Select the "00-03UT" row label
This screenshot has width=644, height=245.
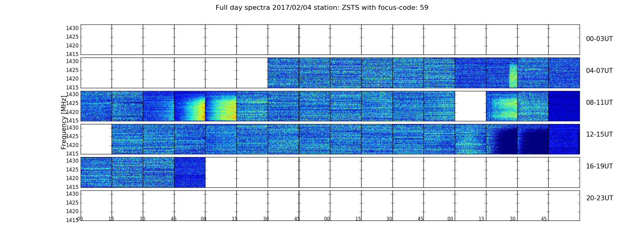point(599,39)
